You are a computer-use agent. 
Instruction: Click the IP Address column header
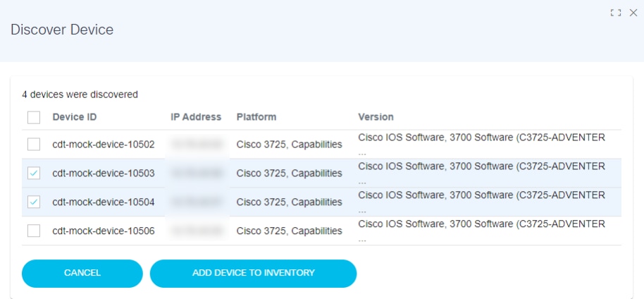[x=196, y=117]
